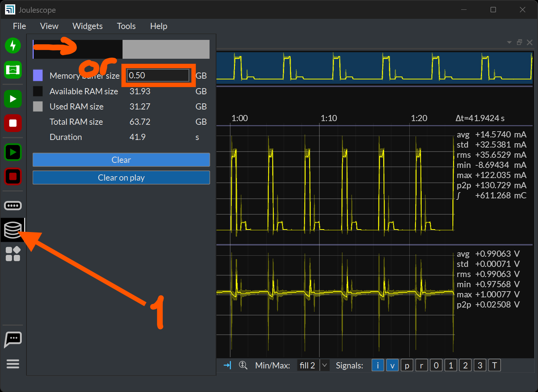
Task: Click the Clear on play button
Action: pos(121,178)
